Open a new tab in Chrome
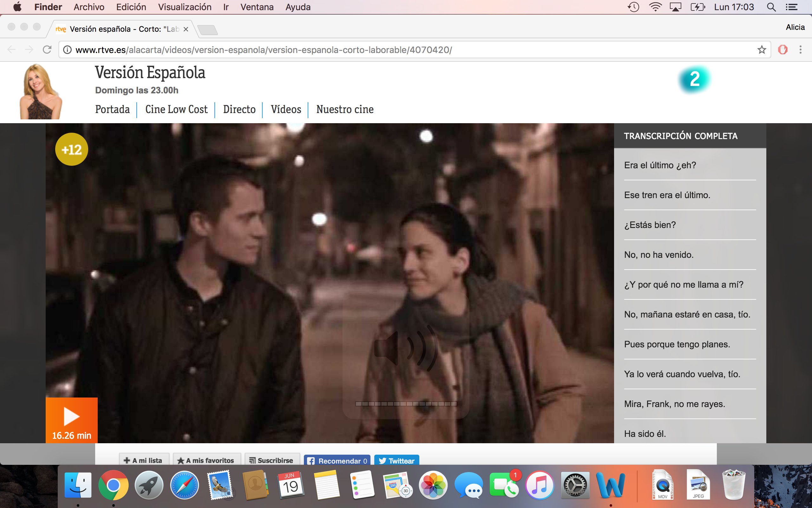 tap(208, 30)
